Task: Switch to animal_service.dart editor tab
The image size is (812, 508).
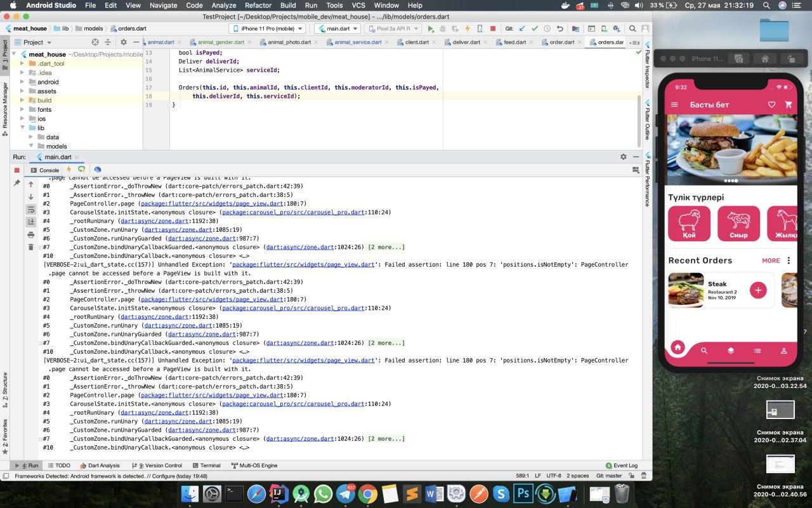Action: point(358,43)
